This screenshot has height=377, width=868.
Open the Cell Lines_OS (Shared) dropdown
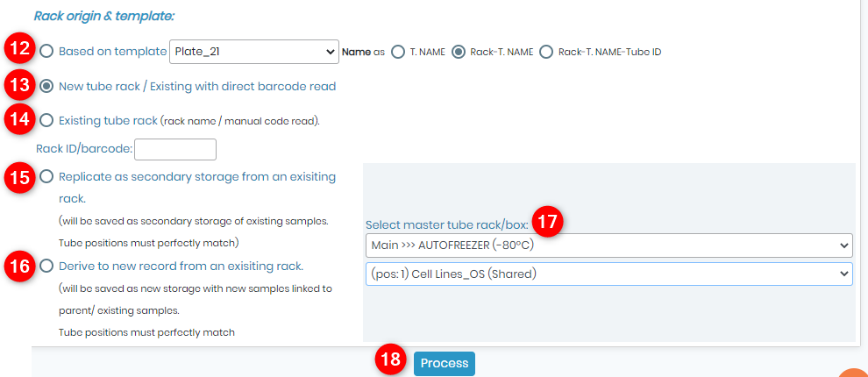[x=609, y=274]
